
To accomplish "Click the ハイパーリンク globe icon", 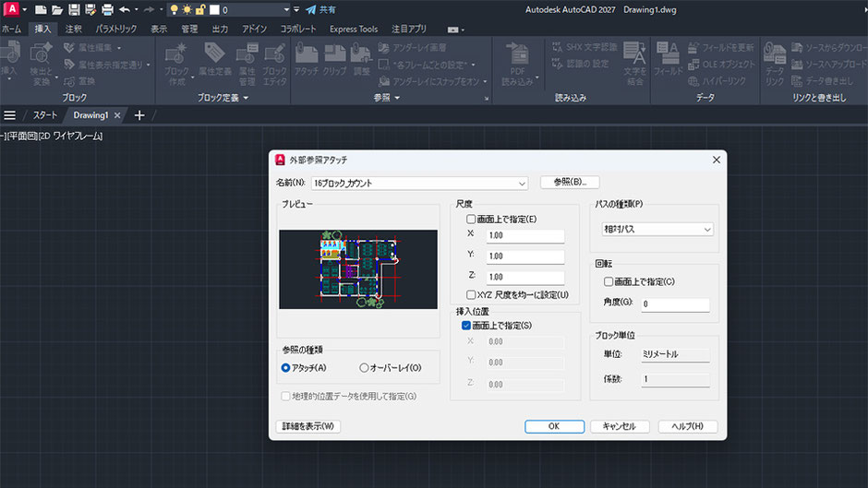I will pyautogui.click(x=693, y=81).
